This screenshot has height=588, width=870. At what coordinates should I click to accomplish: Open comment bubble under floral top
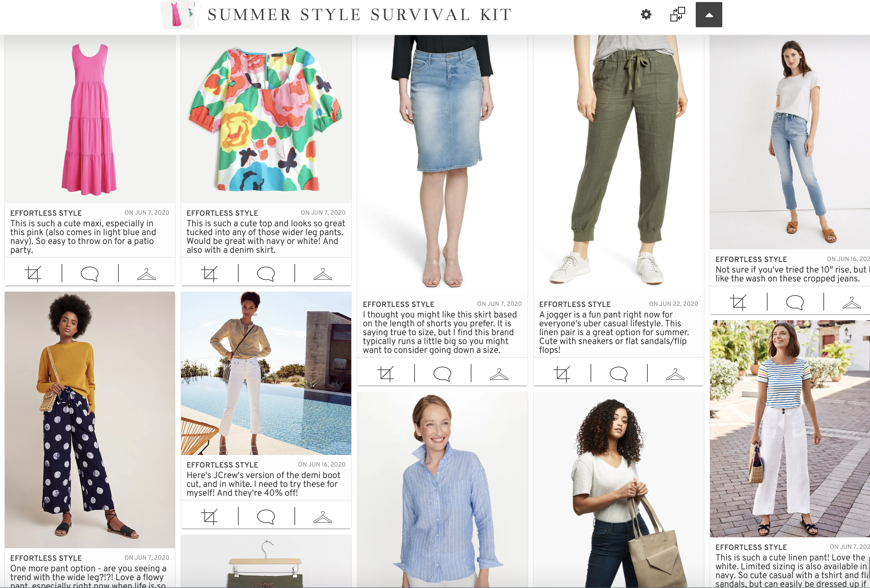pyautogui.click(x=266, y=274)
